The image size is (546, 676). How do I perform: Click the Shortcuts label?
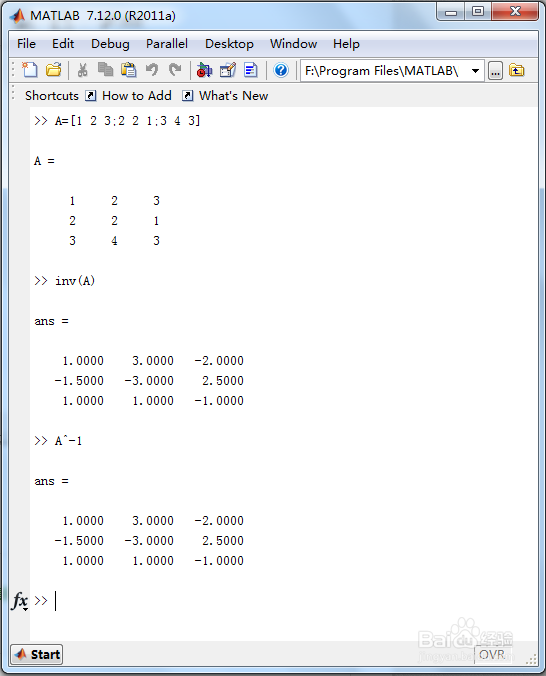click(52, 96)
